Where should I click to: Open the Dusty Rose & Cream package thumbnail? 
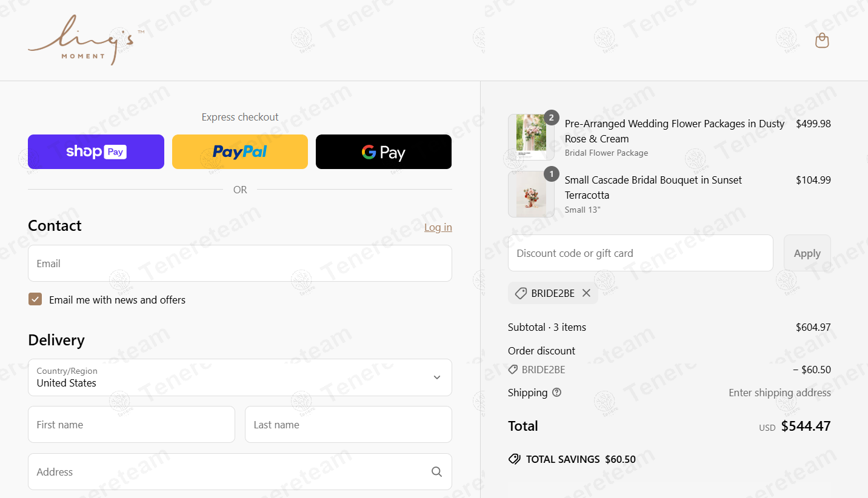[531, 138]
